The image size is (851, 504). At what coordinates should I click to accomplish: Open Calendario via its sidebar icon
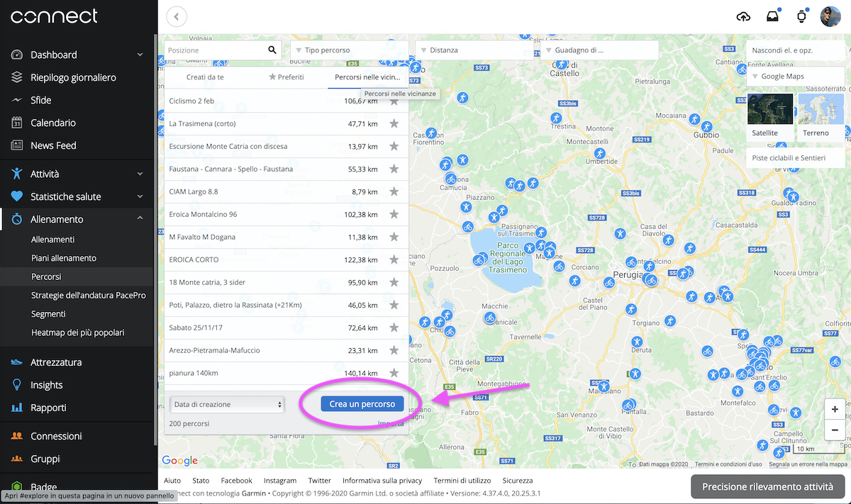click(x=18, y=122)
